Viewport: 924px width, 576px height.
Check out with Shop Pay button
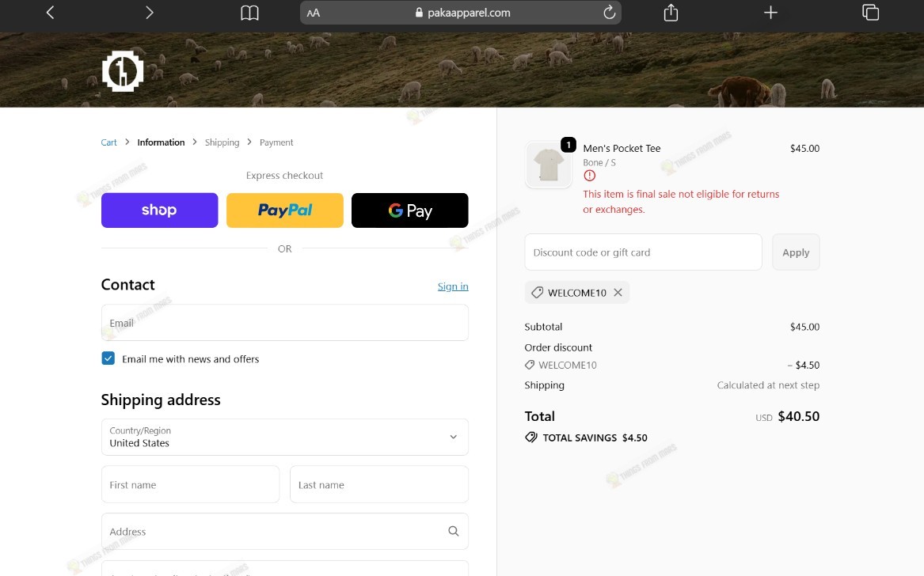[160, 210]
